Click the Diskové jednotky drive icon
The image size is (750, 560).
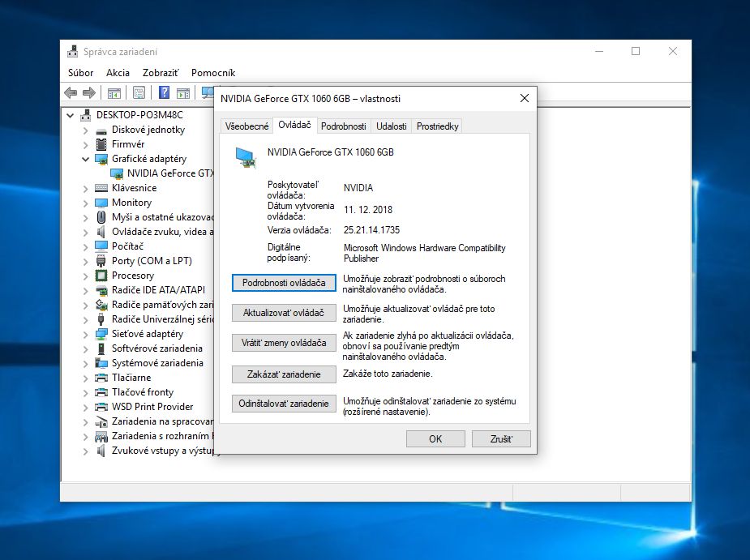coord(101,130)
